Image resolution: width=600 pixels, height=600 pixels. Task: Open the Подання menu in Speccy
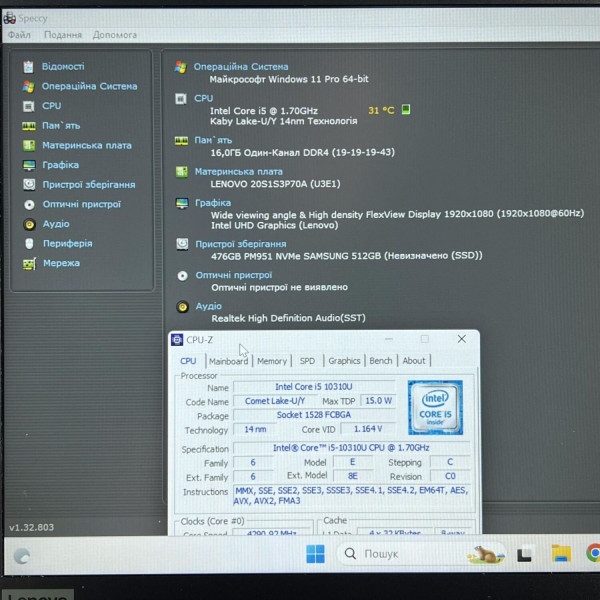63,35
